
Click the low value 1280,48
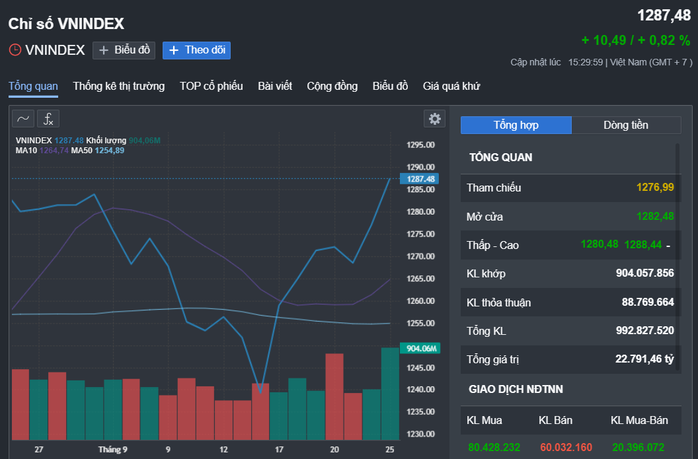[x=599, y=244]
